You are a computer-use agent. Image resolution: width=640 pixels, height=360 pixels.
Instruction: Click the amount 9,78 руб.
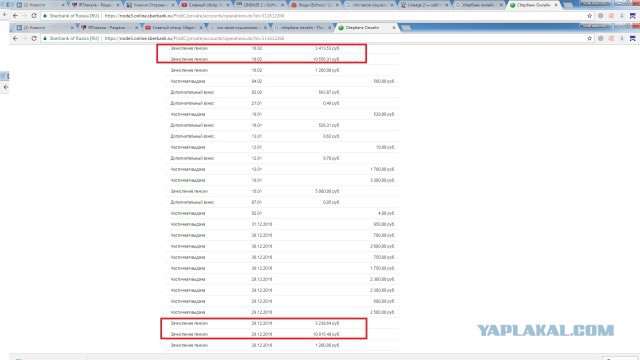click(331, 158)
